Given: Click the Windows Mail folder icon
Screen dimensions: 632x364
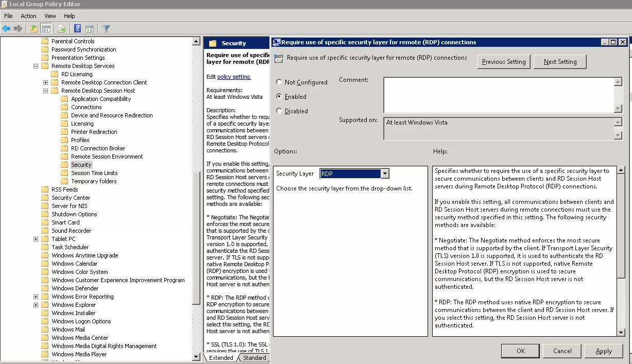Looking at the screenshot, I should coord(45,330).
